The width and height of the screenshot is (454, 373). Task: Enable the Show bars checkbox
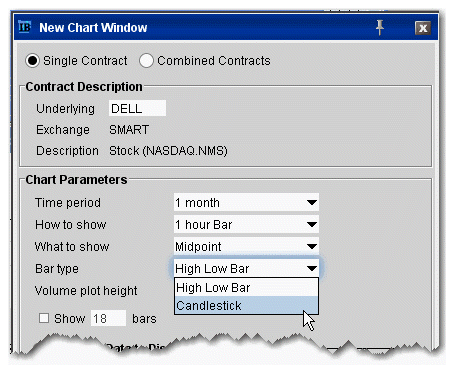[44, 318]
